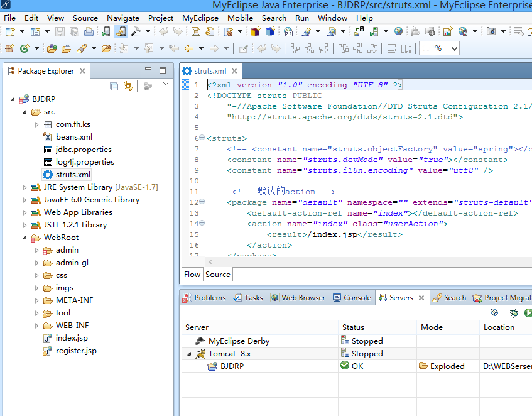Fold the package element at line 12

[x=202, y=202]
